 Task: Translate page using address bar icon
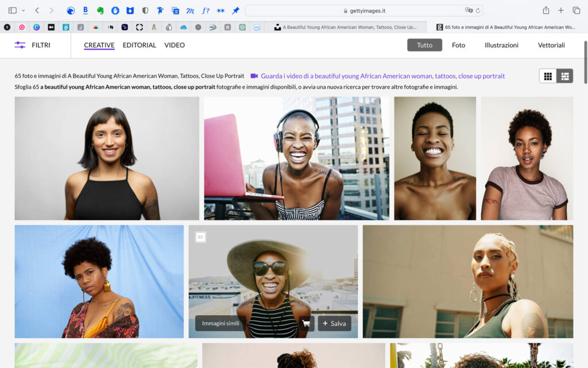pyautogui.click(x=469, y=10)
